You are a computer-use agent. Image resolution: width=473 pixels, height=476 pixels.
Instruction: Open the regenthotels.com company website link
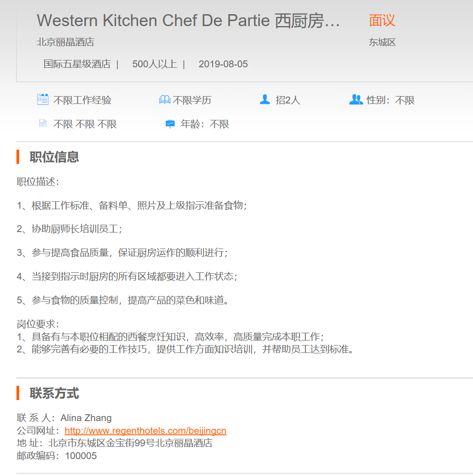click(x=145, y=431)
